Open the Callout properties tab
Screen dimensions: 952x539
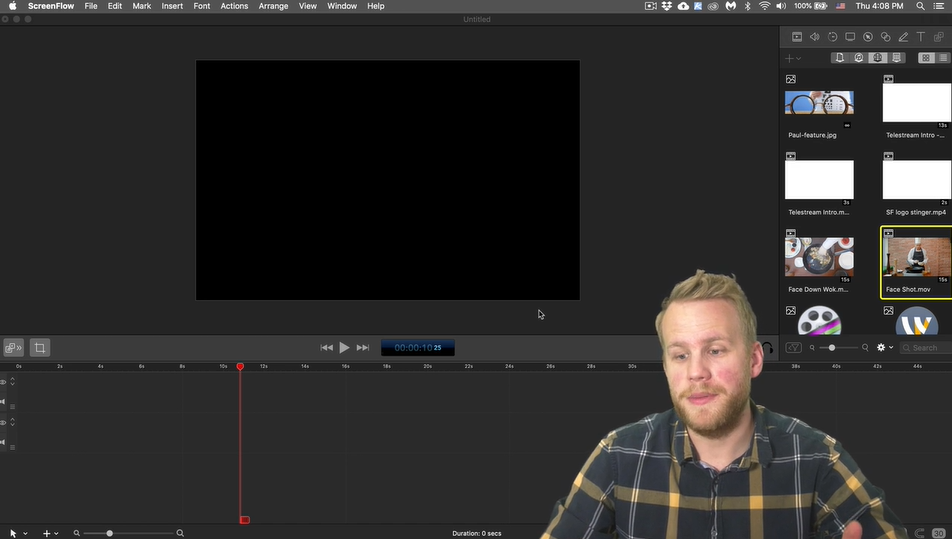(868, 37)
